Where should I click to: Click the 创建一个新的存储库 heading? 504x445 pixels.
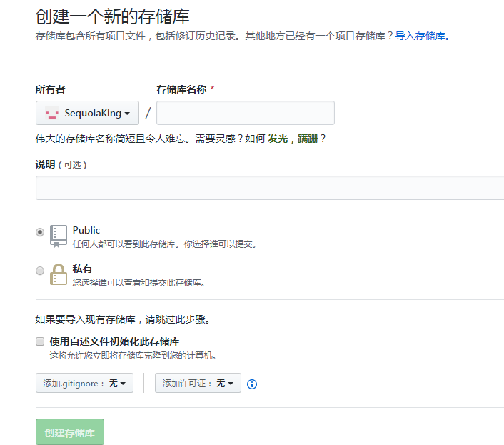click(x=112, y=16)
